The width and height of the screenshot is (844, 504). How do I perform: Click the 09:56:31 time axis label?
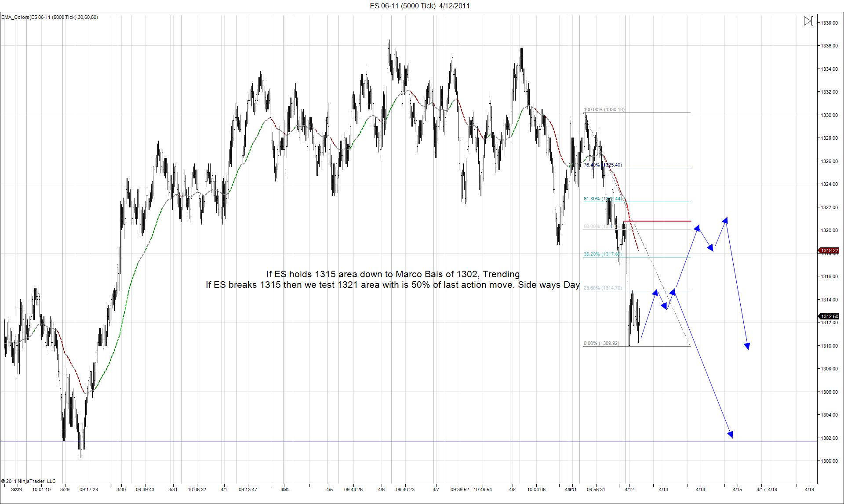pos(596,489)
